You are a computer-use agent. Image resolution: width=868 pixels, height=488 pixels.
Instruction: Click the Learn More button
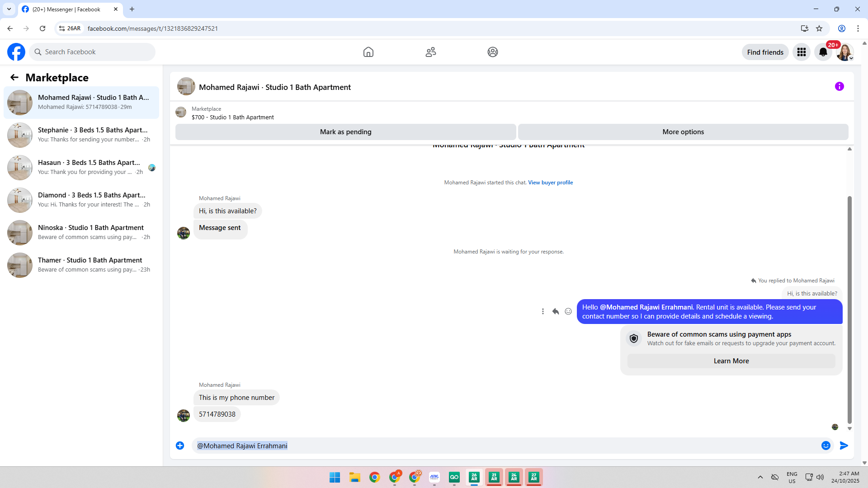tap(731, 361)
